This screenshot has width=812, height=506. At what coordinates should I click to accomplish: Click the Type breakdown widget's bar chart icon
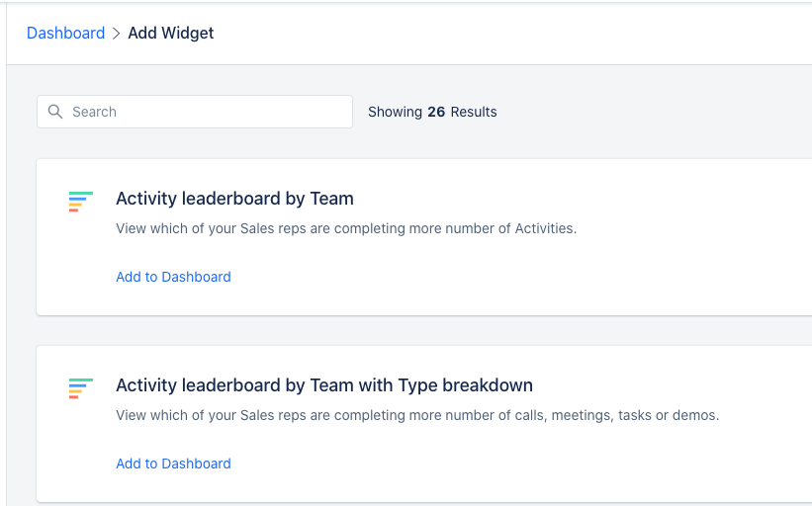[81, 388]
